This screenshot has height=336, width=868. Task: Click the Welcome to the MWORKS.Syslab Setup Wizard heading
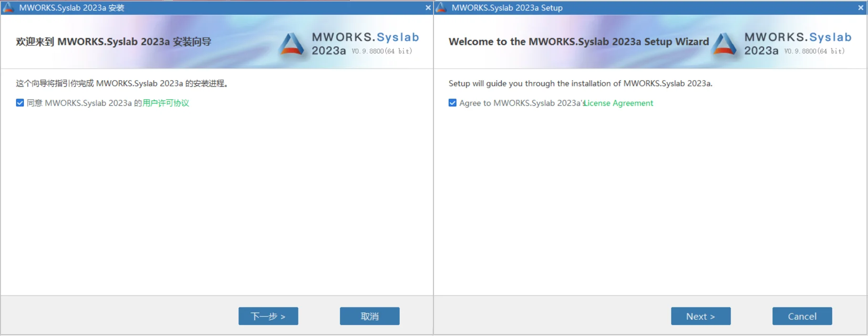tap(579, 41)
